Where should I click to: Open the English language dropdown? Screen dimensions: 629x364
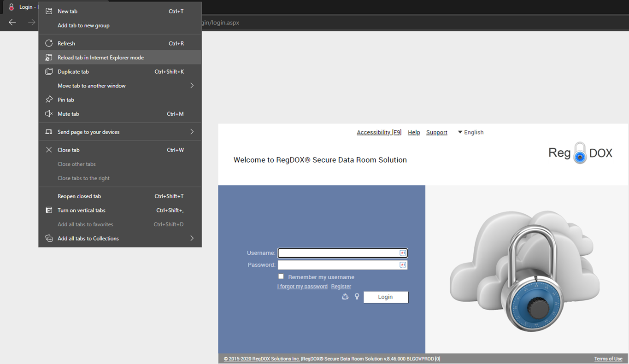tap(470, 132)
